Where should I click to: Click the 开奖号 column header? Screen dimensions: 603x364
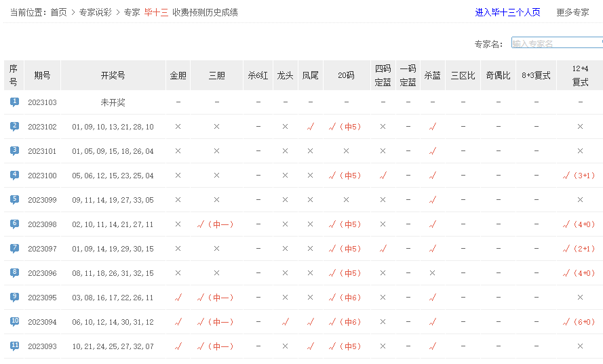(x=113, y=75)
